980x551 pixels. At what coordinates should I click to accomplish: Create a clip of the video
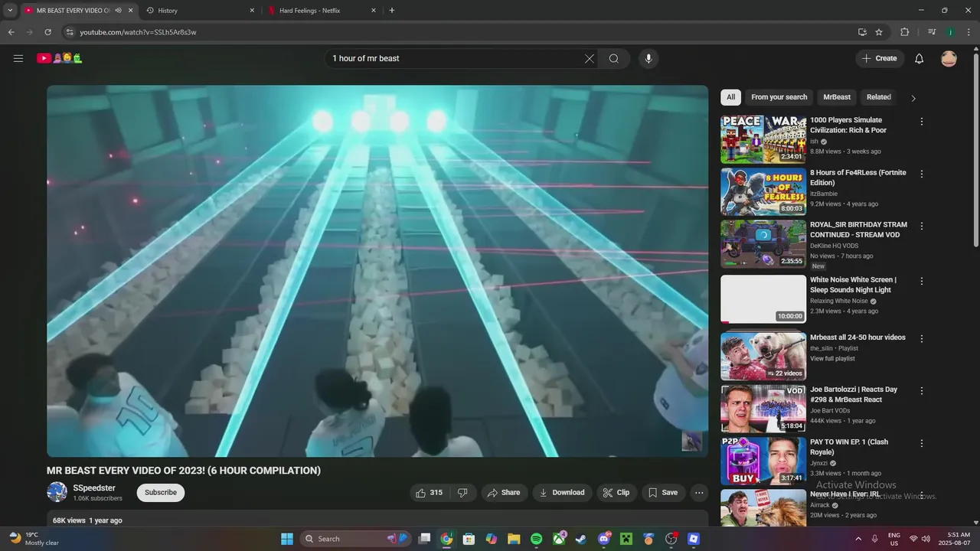click(616, 493)
